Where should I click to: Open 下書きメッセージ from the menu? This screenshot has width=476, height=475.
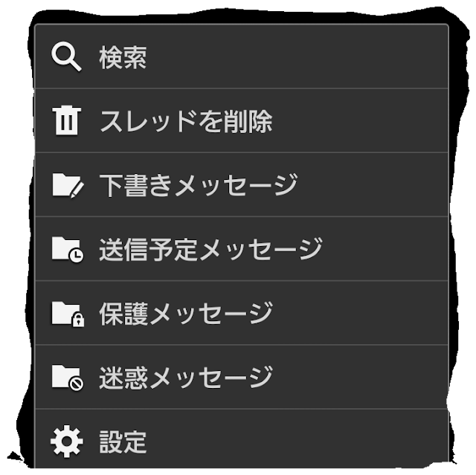(x=242, y=184)
